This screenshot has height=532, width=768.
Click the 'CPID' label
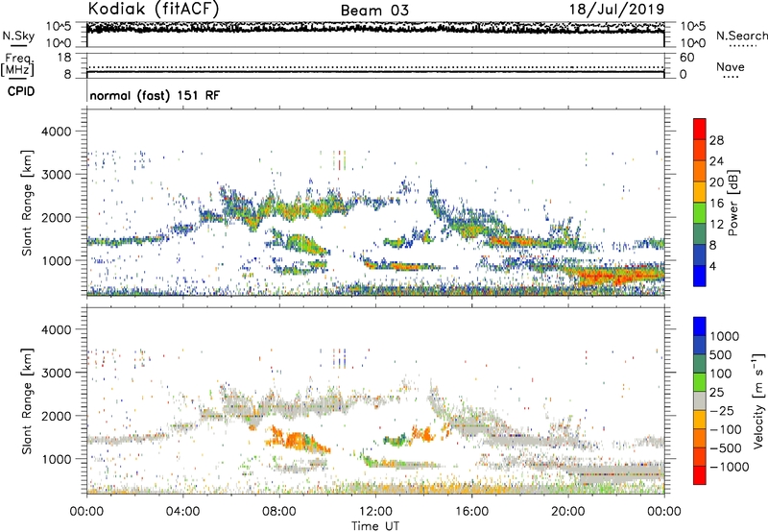[21, 91]
